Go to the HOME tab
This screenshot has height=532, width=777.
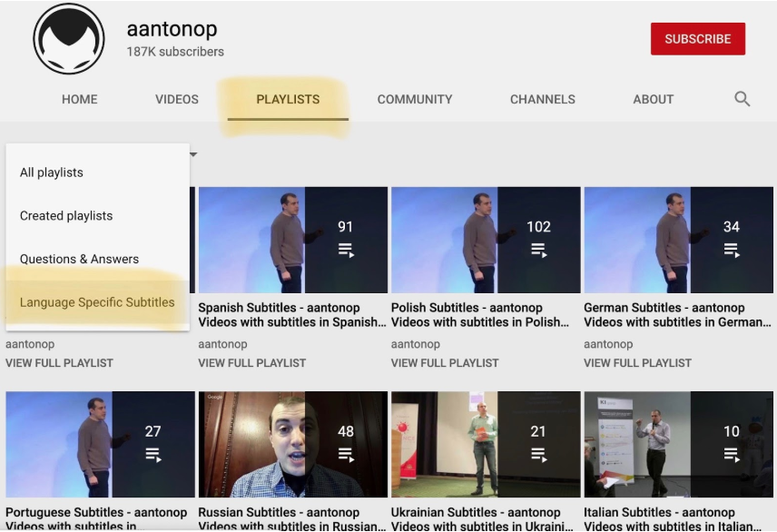tap(79, 99)
